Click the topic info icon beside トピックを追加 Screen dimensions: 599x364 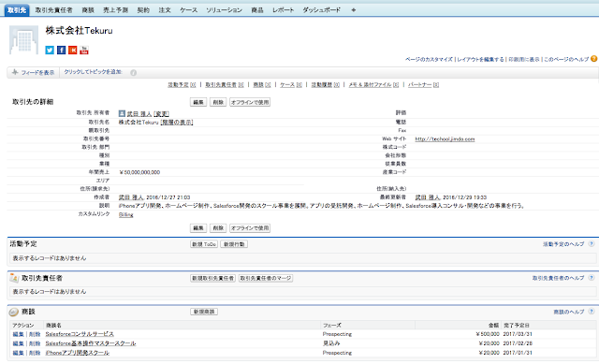[133, 73]
